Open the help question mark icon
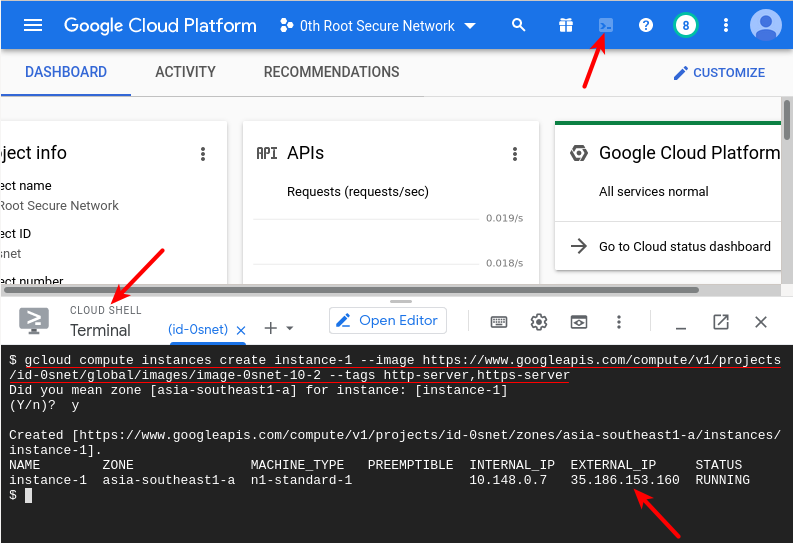 click(646, 25)
